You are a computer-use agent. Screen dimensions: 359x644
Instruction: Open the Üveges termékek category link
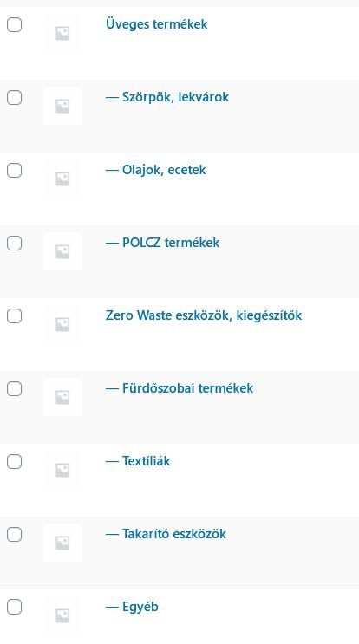click(156, 24)
